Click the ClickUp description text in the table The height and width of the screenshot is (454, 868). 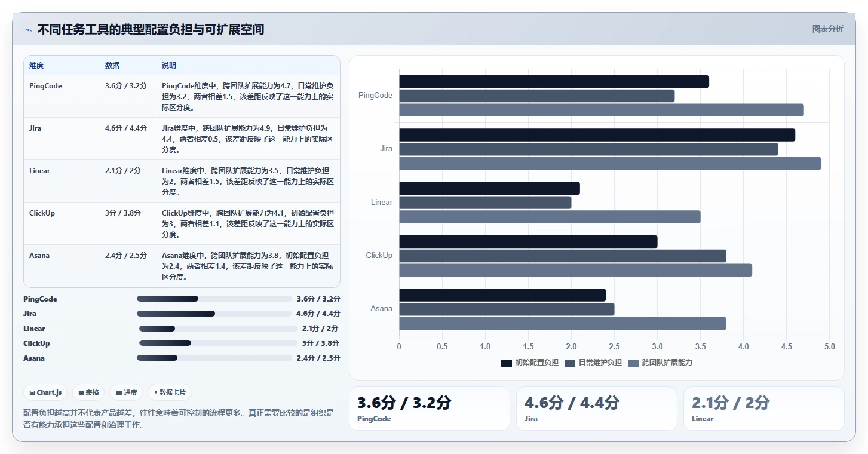(x=247, y=224)
